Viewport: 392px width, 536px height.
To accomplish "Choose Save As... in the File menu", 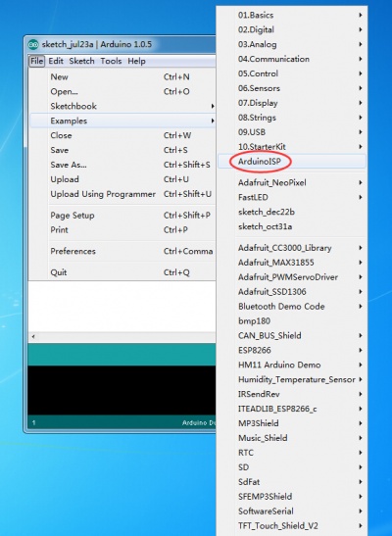I will click(x=122, y=165).
